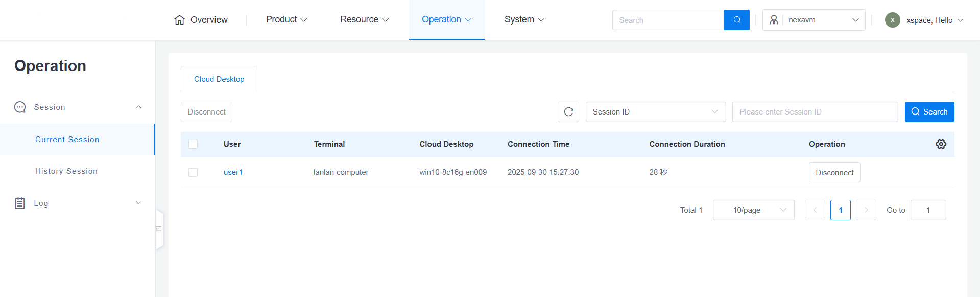Click the magnifier icon in top search bar

coord(736,20)
